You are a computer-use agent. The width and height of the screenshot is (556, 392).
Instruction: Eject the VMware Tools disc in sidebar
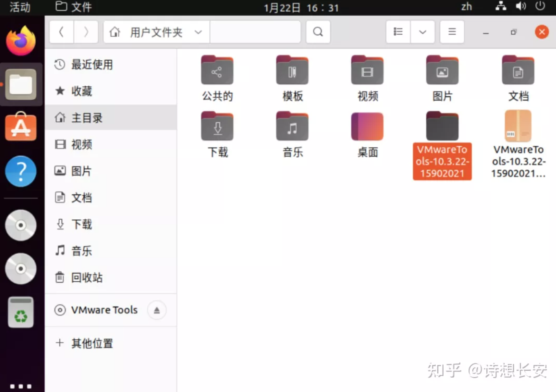click(x=157, y=310)
